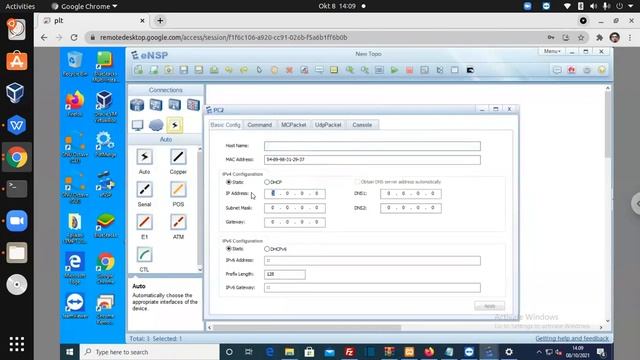Switch to Console tab
Viewport: 640px width, 360px height.
coord(362,125)
